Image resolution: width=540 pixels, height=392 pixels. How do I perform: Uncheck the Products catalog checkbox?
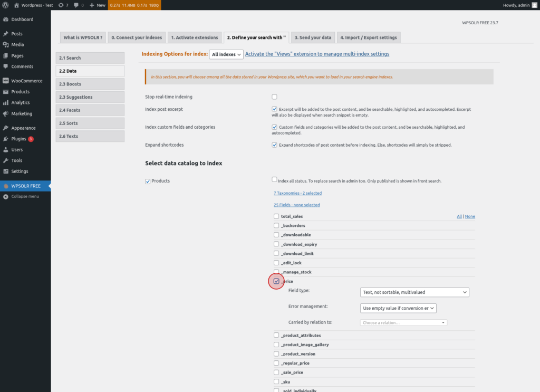pos(148,181)
